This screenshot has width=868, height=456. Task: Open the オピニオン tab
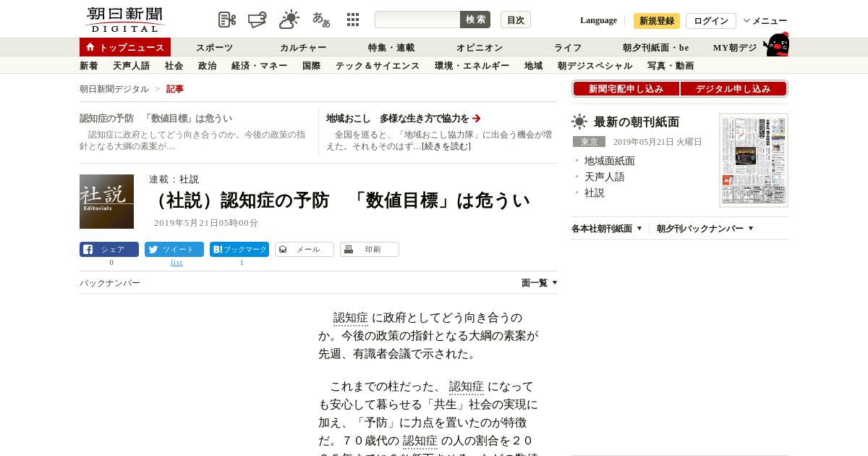tap(480, 48)
